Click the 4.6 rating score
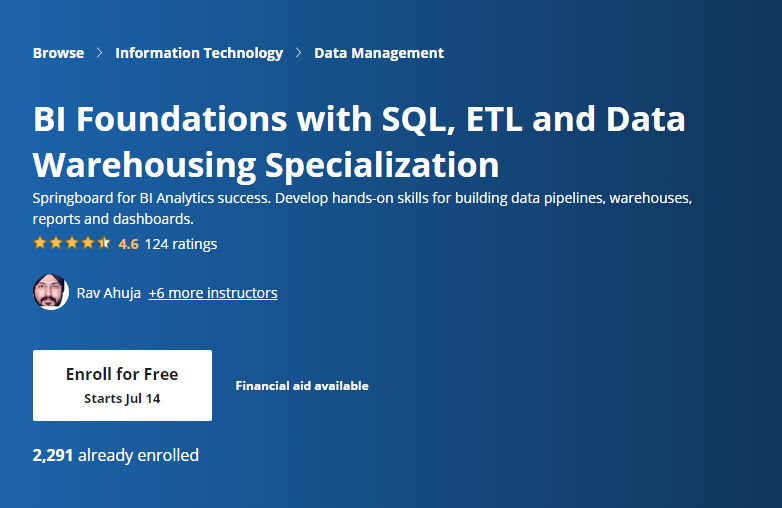782x508 pixels. point(128,244)
